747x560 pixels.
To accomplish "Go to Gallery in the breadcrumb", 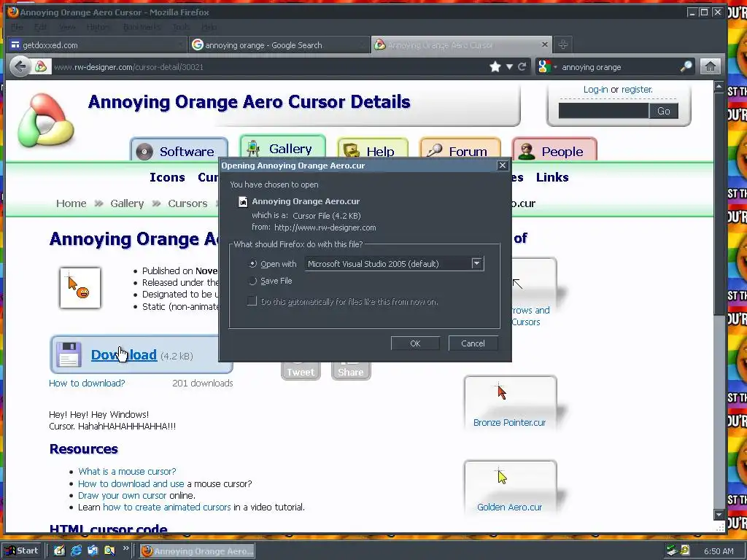I will pos(127,203).
